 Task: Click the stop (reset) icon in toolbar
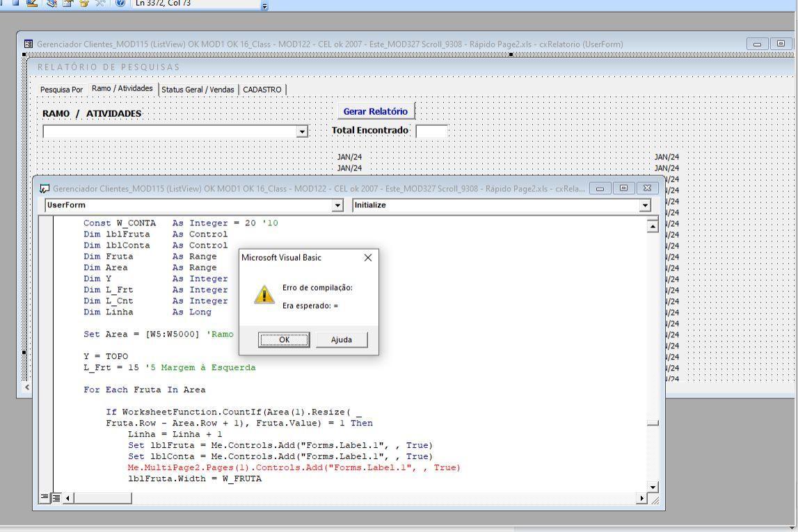coord(15,3)
